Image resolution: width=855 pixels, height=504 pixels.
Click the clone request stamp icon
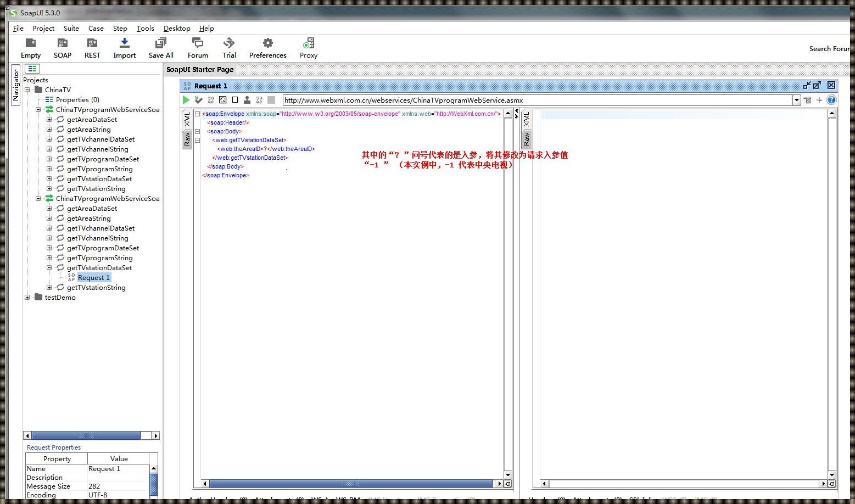click(247, 100)
